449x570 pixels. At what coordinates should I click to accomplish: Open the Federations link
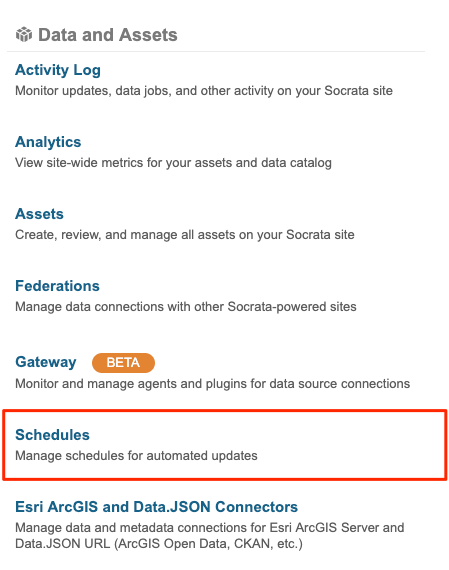[x=57, y=286]
